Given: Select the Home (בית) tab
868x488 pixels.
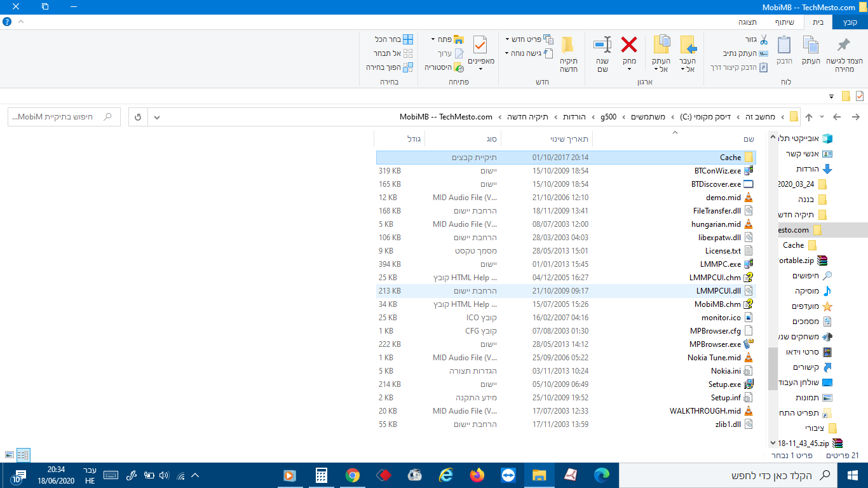Looking at the screenshot, I should click(818, 22).
